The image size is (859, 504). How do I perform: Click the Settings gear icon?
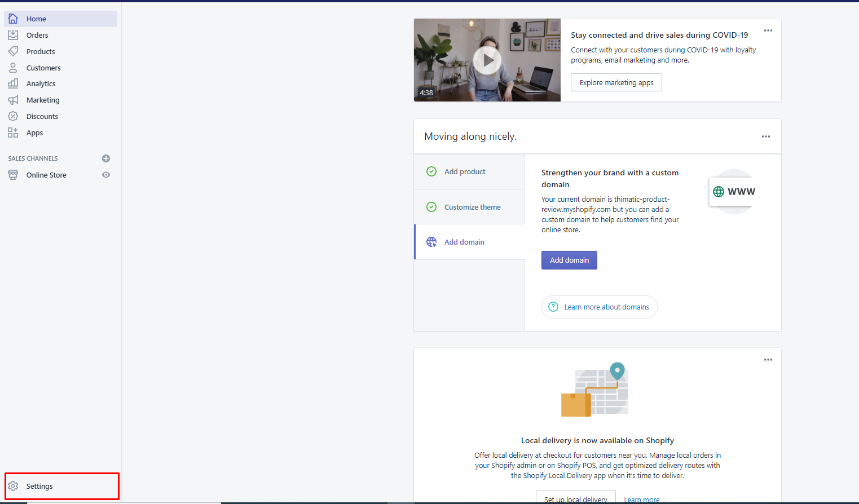click(13, 486)
